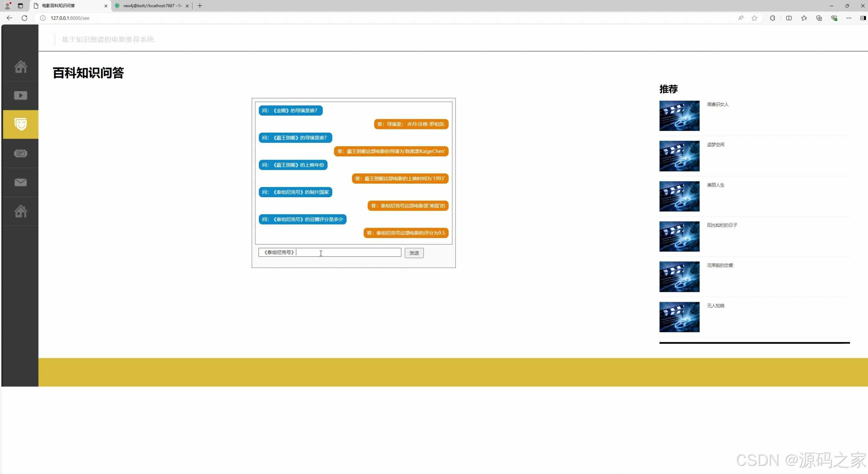
Task: Toggle the browser split screen icon
Action: tap(789, 18)
